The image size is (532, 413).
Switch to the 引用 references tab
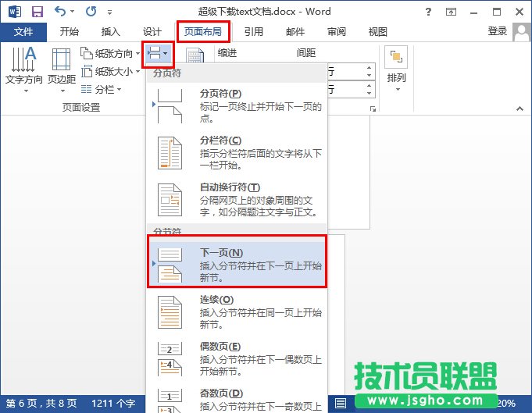click(253, 32)
